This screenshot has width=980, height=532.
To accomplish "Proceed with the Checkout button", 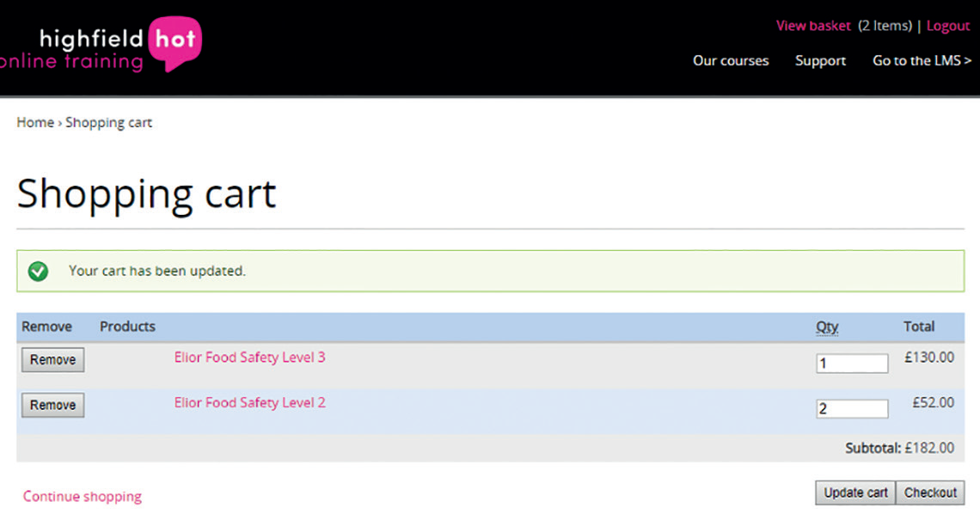I will [930, 493].
